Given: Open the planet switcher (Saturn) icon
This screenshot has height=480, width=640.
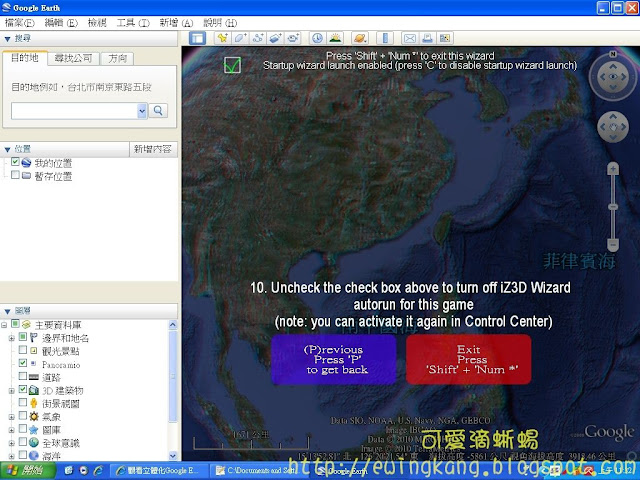Looking at the screenshot, I should (x=360, y=38).
